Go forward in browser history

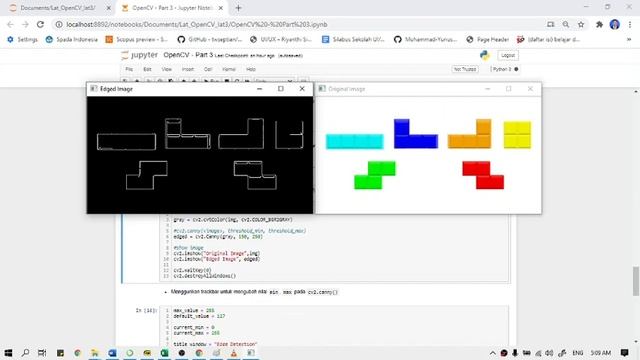[x=25, y=24]
